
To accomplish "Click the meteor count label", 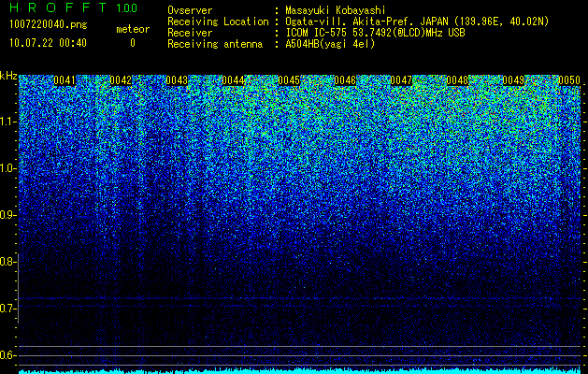I will pyautogui.click(x=133, y=29).
